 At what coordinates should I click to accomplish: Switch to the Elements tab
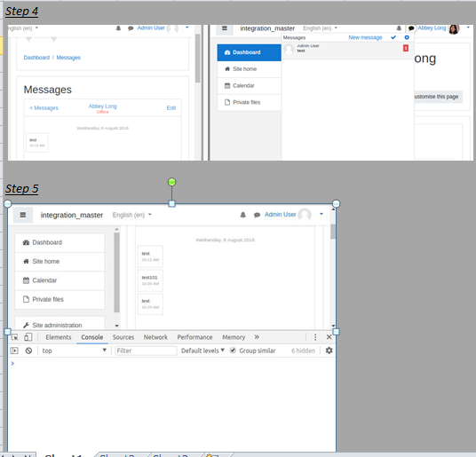coord(59,337)
